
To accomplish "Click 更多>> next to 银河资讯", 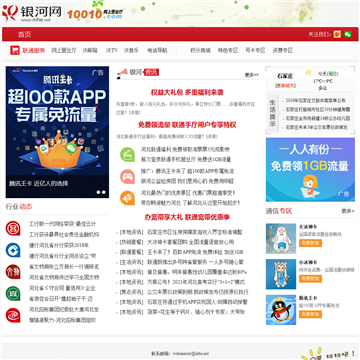I will point(252,75).
